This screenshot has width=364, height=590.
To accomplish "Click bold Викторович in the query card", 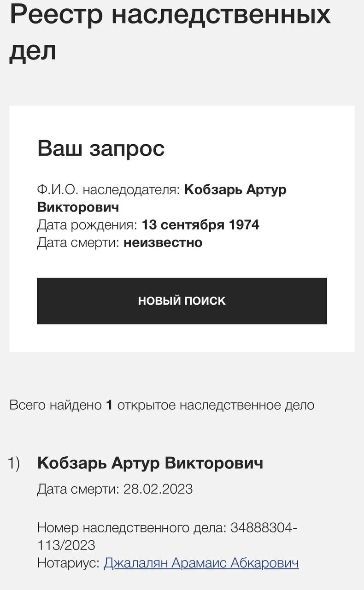I will 78,207.
